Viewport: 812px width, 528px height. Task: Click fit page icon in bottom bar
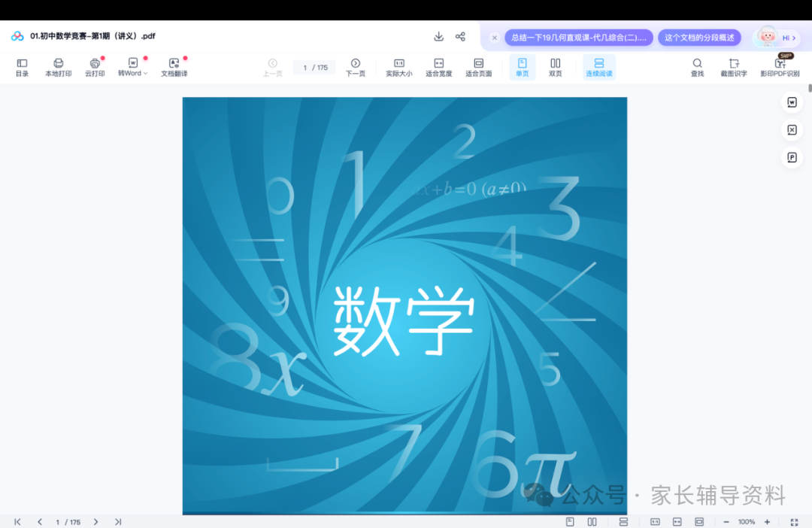[699, 522]
